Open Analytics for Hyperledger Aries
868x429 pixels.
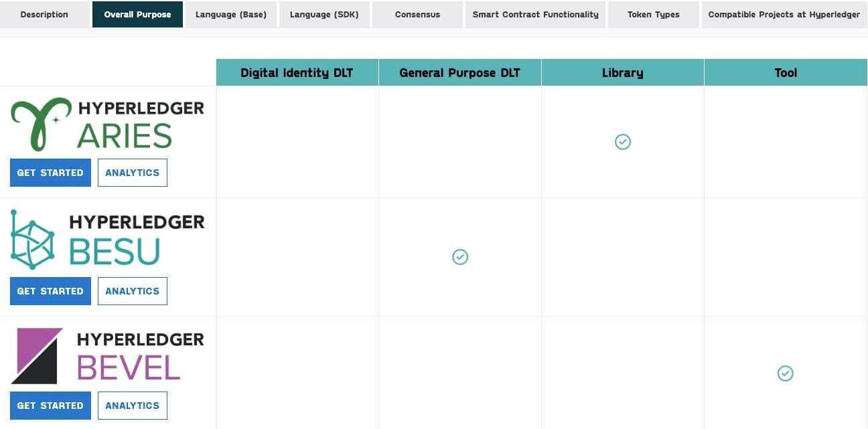point(133,173)
